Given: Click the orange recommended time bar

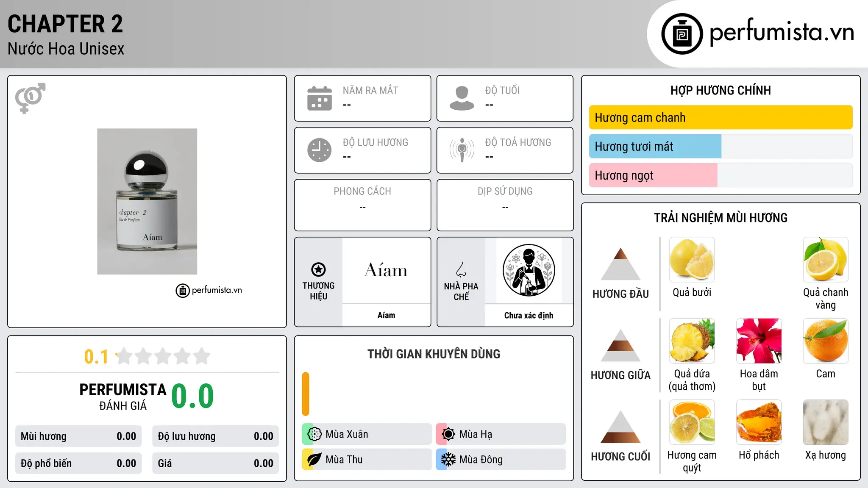Looking at the screenshot, I should 306,394.
